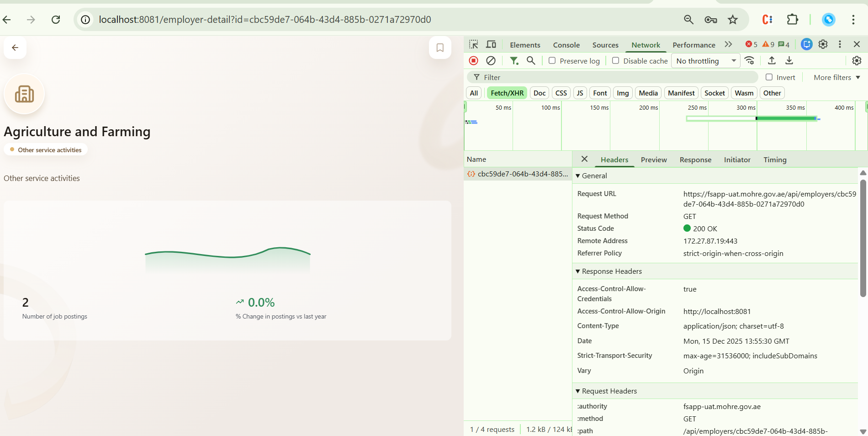Click the employer building logo
The width and height of the screenshot is (868, 436).
(24, 94)
